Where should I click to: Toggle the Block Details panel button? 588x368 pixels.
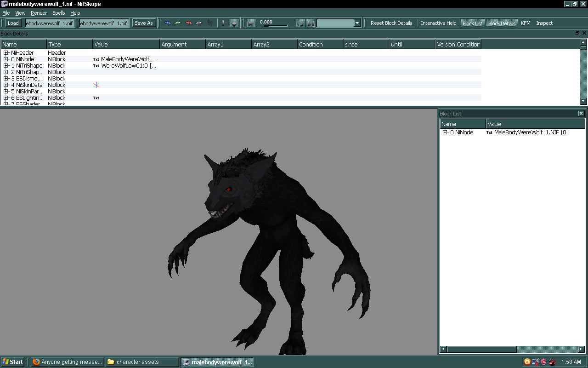(x=502, y=23)
